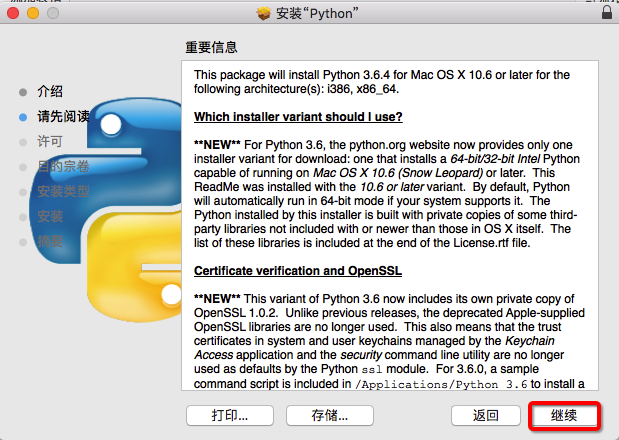Select the 安装类型 step in sidebar
The image size is (619, 440).
[x=63, y=191]
